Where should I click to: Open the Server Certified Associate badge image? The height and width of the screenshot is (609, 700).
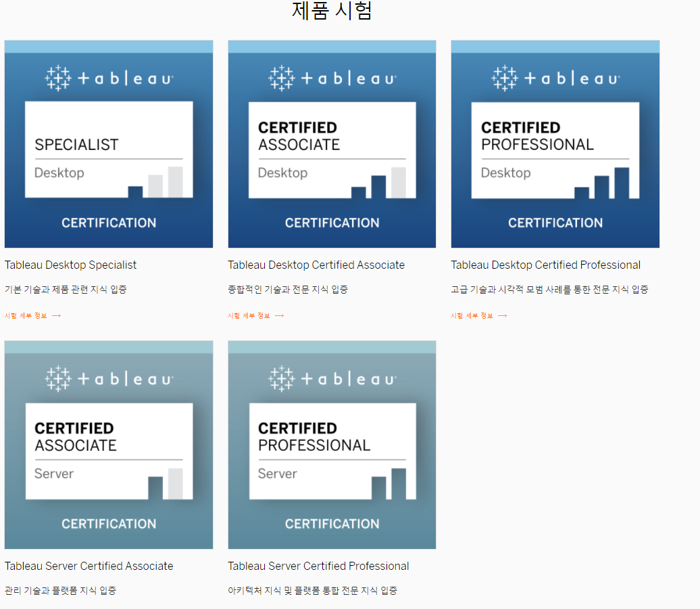click(x=109, y=444)
